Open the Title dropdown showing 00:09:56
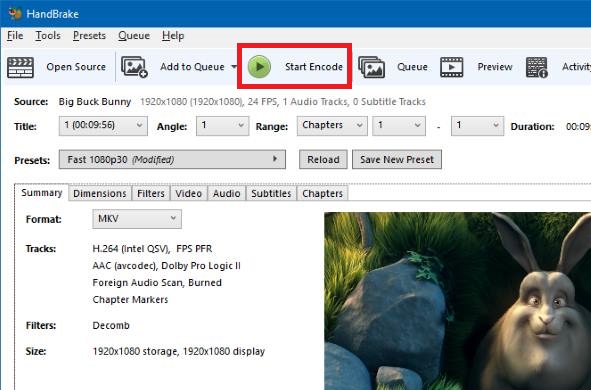Screen dimensions: 591x390 tap(103, 125)
